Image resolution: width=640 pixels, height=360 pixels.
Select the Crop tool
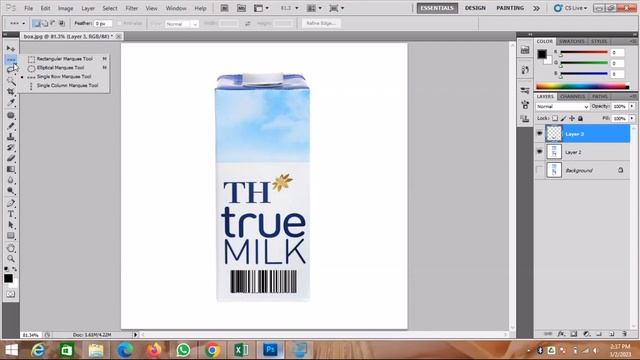pos(11,91)
